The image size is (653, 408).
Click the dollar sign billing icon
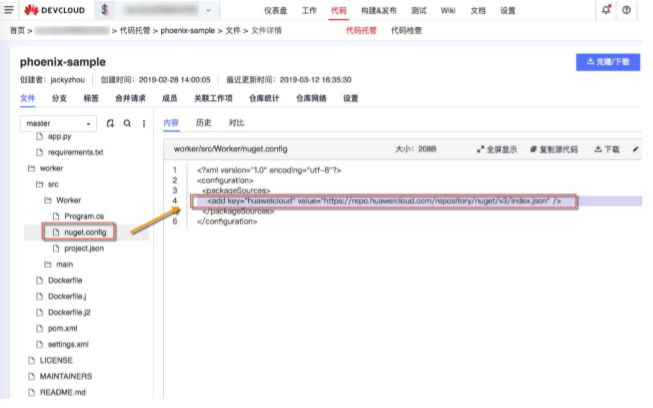click(x=105, y=10)
